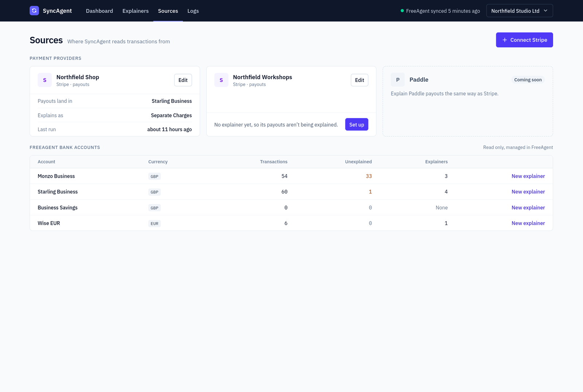Open the Northfield Studio Ltd account dropdown
The height and width of the screenshot is (392, 583).
coord(520,11)
